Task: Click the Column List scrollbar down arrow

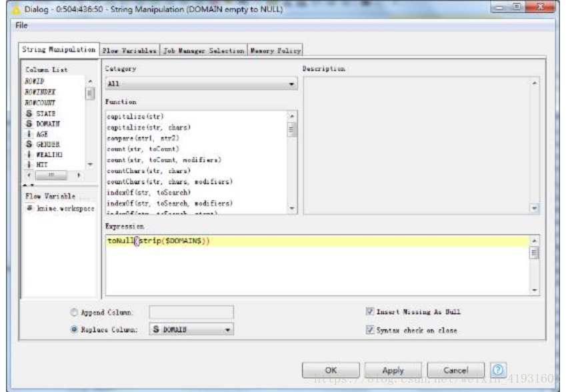Action: point(90,165)
